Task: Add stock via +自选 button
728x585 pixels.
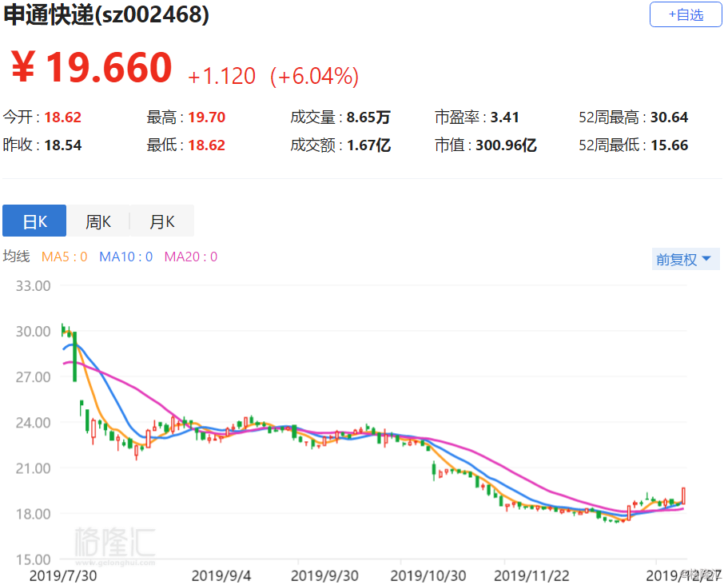Action: (x=686, y=15)
